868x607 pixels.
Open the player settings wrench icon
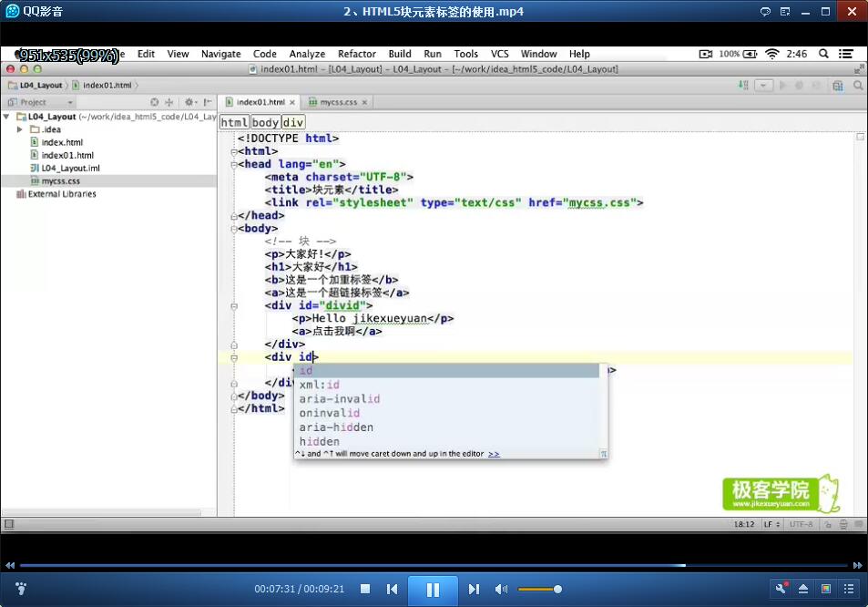click(x=781, y=588)
